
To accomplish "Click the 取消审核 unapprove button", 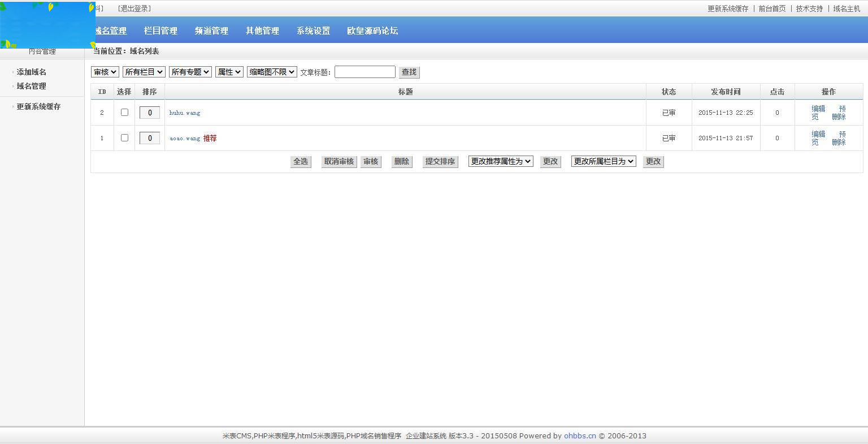I will 338,161.
